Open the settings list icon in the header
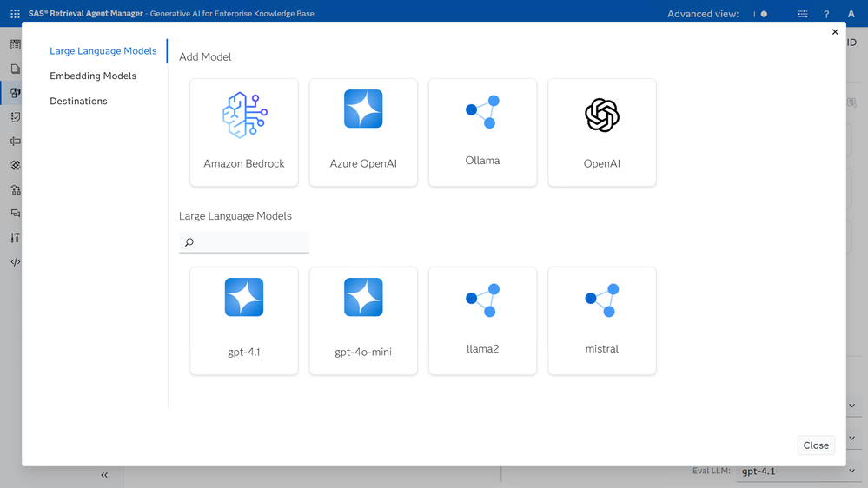The width and height of the screenshot is (868, 488). pyautogui.click(x=802, y=14)
